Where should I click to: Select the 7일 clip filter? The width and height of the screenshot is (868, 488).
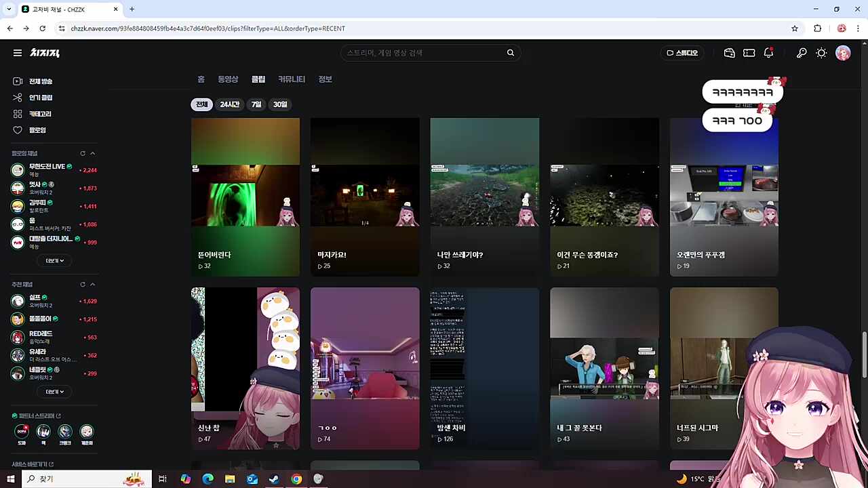click(256, 104)
